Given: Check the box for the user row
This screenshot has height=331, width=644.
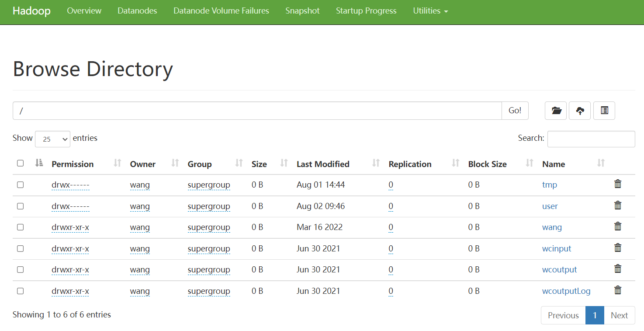Looking at the screenshot, I should click(20, 206).
